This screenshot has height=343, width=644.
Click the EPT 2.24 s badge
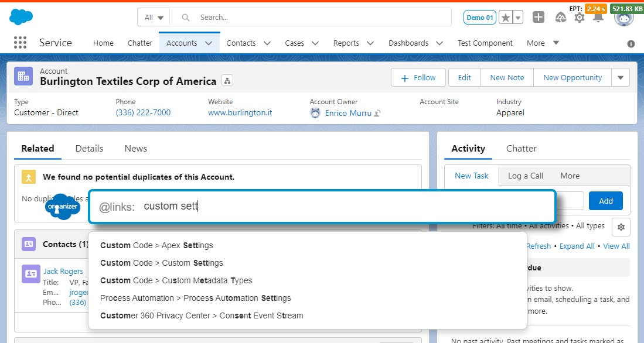(595, 9)
